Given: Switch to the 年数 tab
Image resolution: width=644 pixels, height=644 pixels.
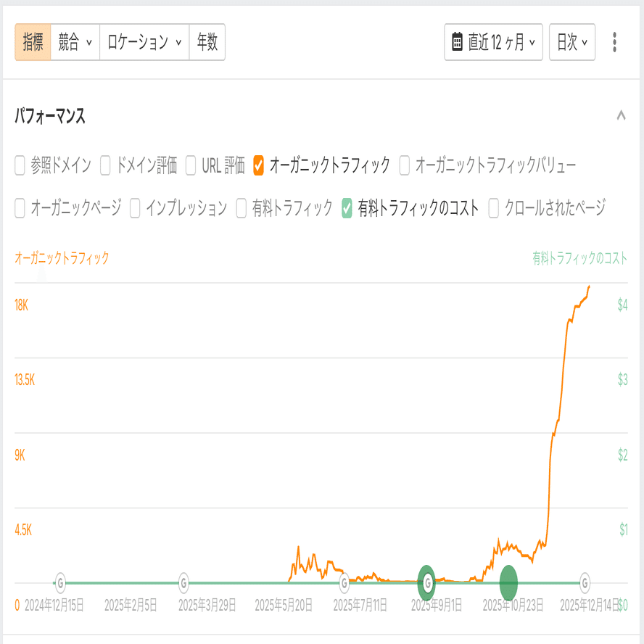Looking at the screenshot, I should [207, 42].
